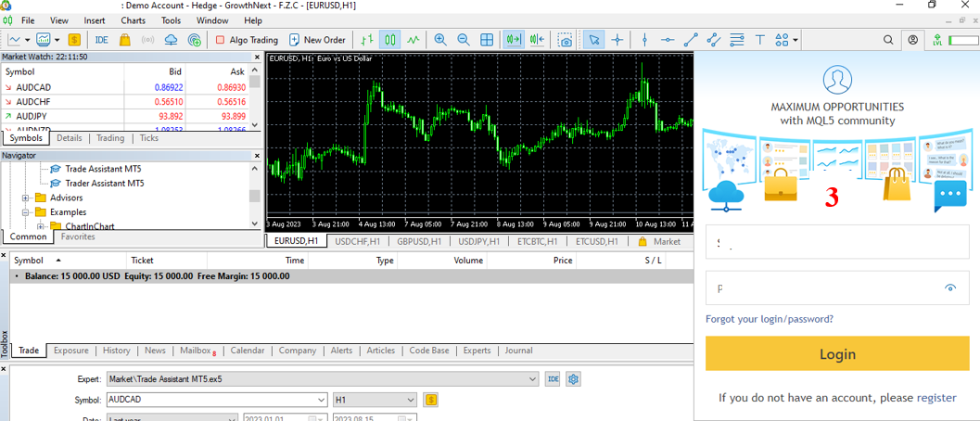The height and width of the screenshot is (447, 980).
Task: Toggle chart auto scroll
Action: click(x=514, y=40)
